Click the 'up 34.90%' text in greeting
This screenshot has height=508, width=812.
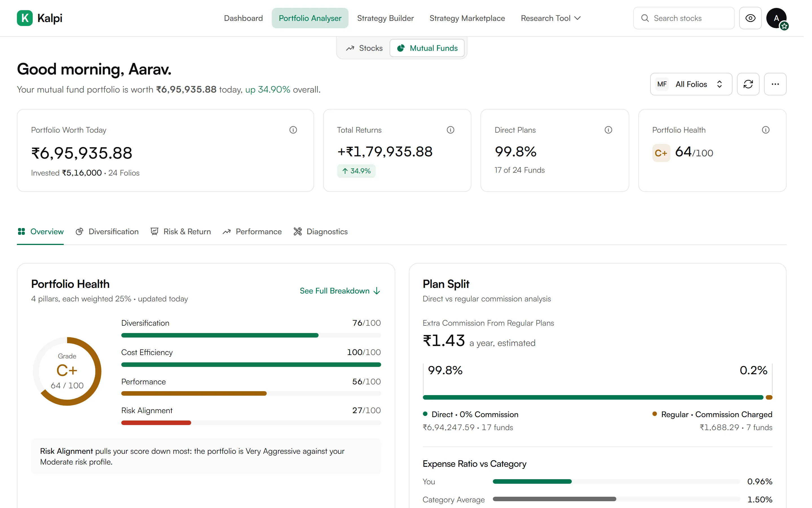tap(267, 89)
